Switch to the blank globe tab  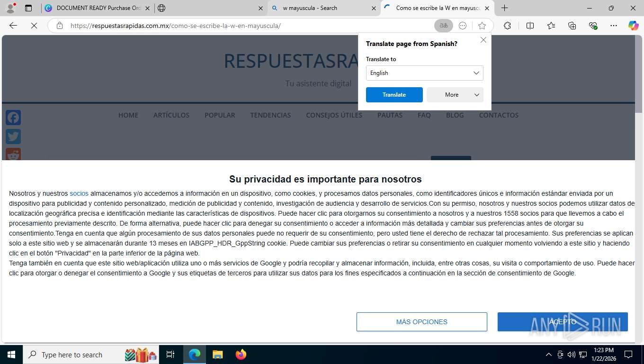click(211, 8)
